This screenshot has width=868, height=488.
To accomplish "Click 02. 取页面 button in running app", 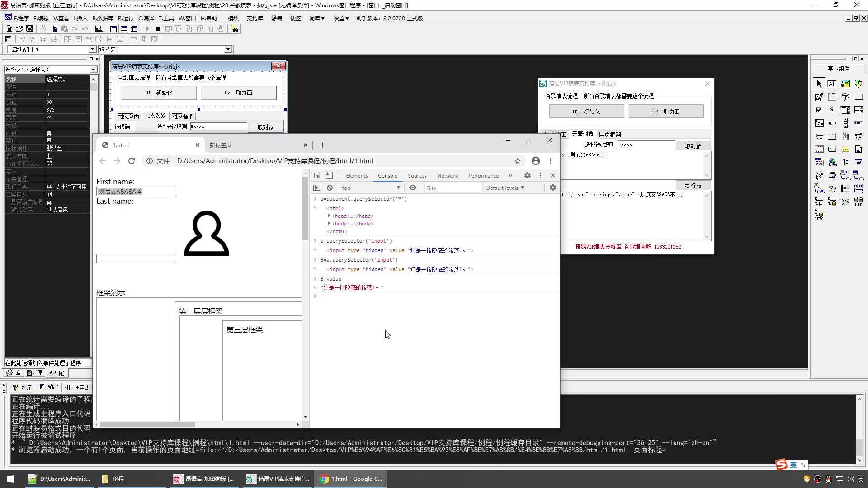I will point(666,112).
